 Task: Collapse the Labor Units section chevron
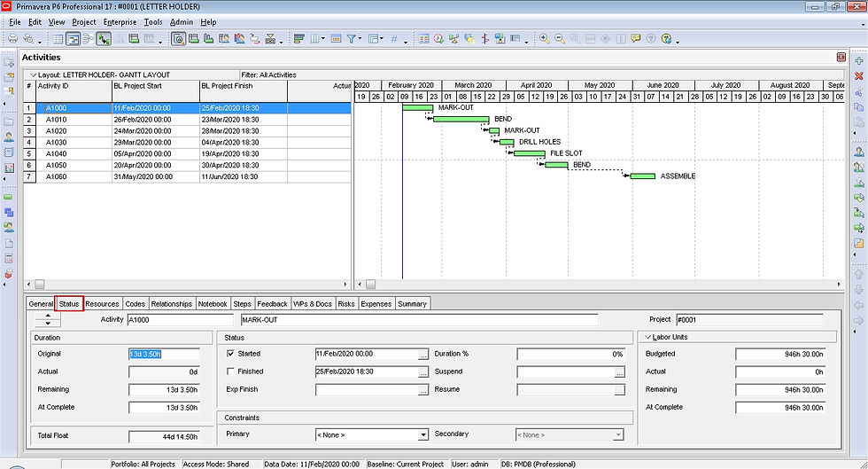(x=648, y=337)
